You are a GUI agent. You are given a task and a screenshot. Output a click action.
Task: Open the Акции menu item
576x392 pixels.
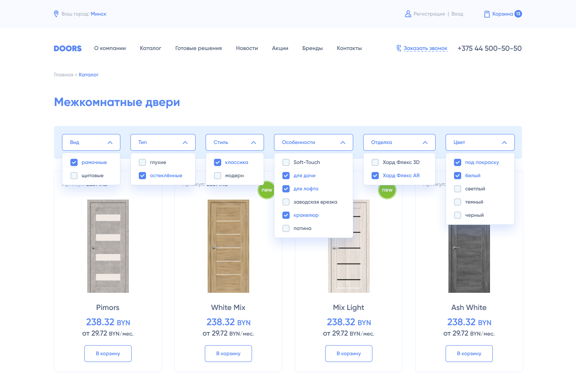(x=280, y=48)
